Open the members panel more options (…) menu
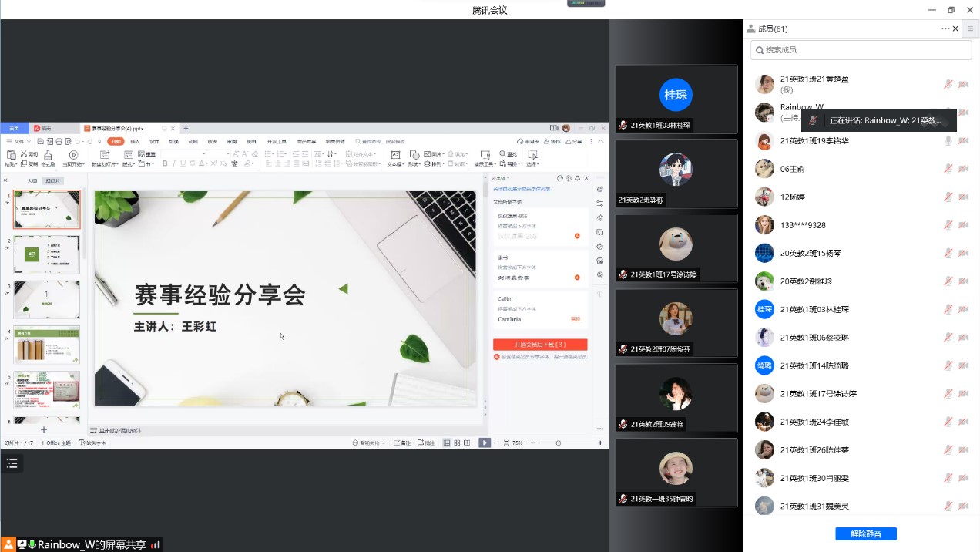Viewport: 980px width, 552px height. click(x=945, y=29)
